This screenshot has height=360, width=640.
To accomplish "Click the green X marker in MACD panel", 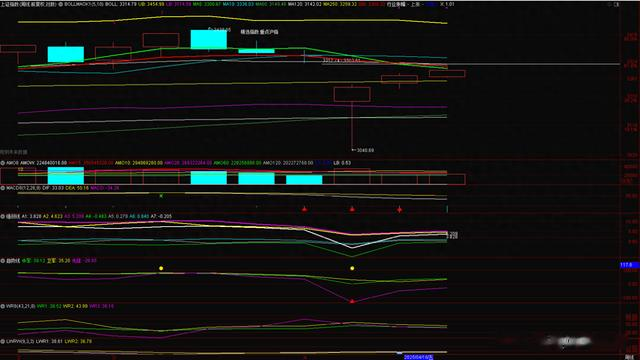I will 161,196.
